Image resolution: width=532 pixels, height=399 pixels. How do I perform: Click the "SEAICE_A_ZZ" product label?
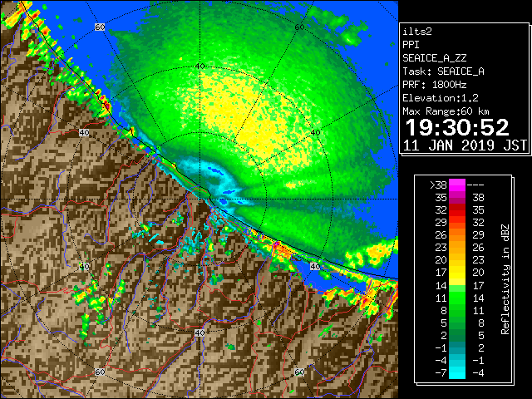point(434,58)
